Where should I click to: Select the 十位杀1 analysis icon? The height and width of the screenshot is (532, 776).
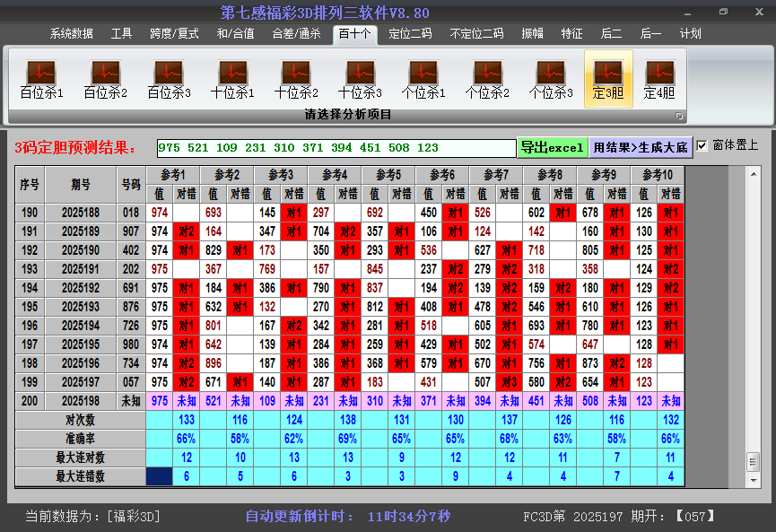[232, 79]
